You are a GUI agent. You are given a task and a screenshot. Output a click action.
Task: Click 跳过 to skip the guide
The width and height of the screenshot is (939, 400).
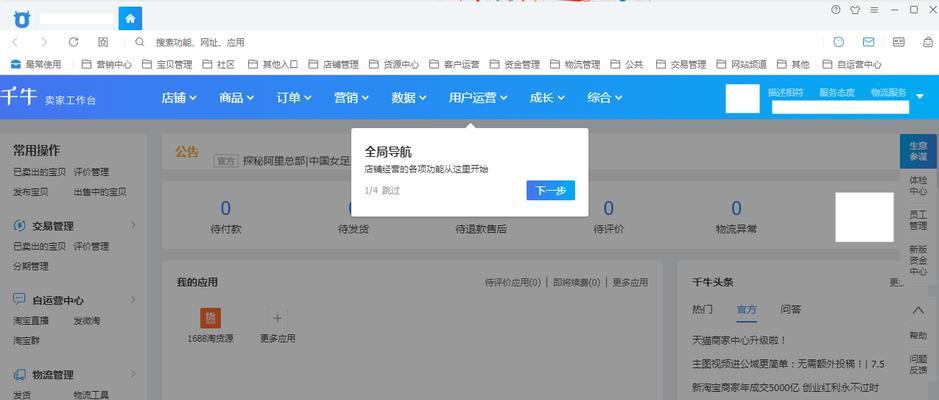pos(391,190)
